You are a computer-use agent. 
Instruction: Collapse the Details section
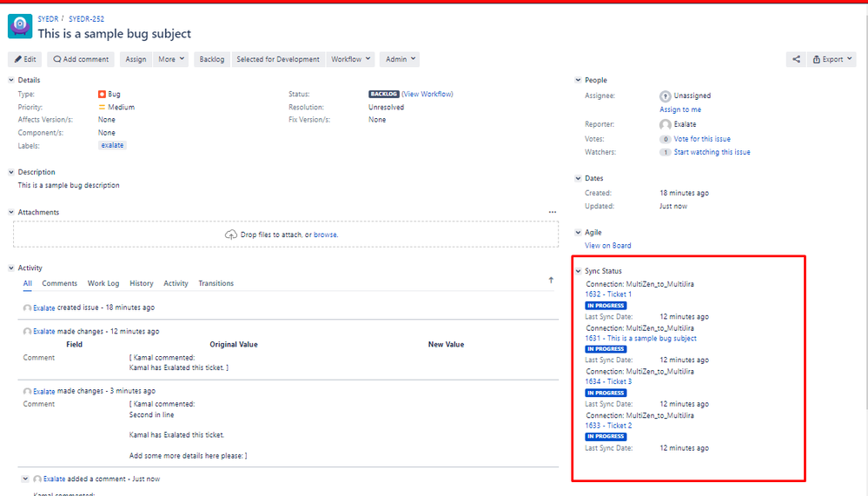(11, 80)
